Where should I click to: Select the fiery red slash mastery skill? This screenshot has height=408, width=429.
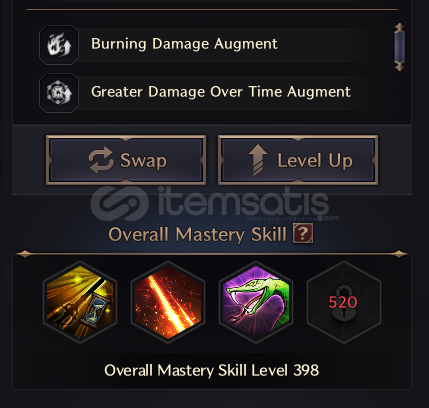tap(168, 302)
